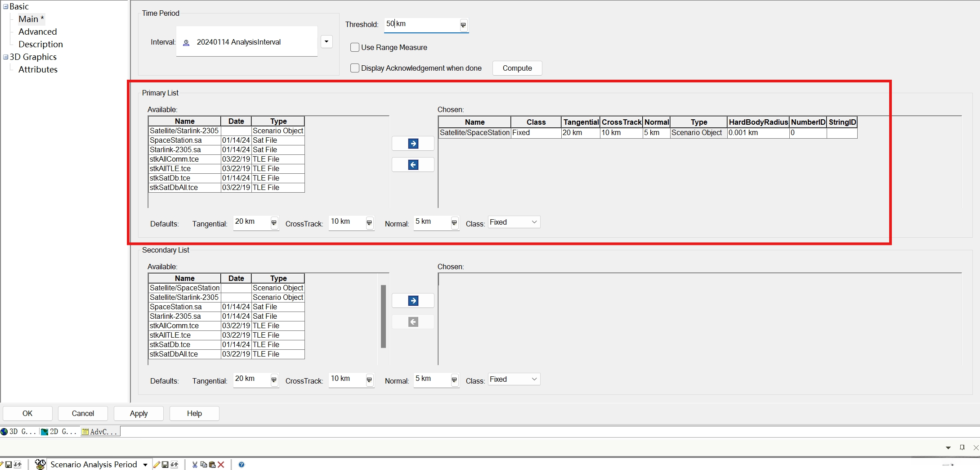
Task: Click the Secondary List Available scrollbar
Action: [383, 316]
